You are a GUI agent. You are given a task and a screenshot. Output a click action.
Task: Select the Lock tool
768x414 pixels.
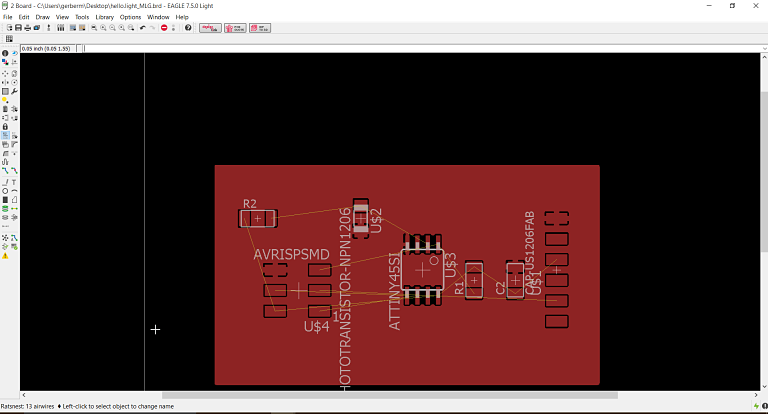(x=5, y=126)
